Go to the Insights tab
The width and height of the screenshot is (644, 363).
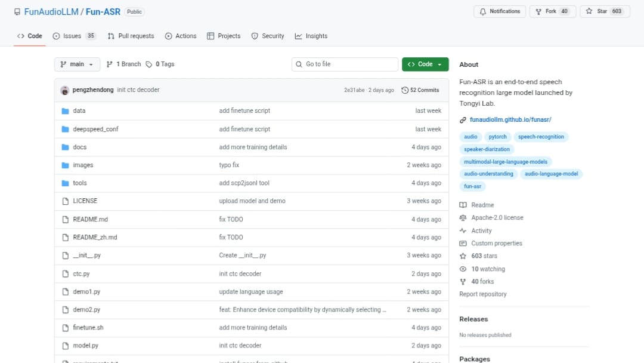tap(311, 36)
